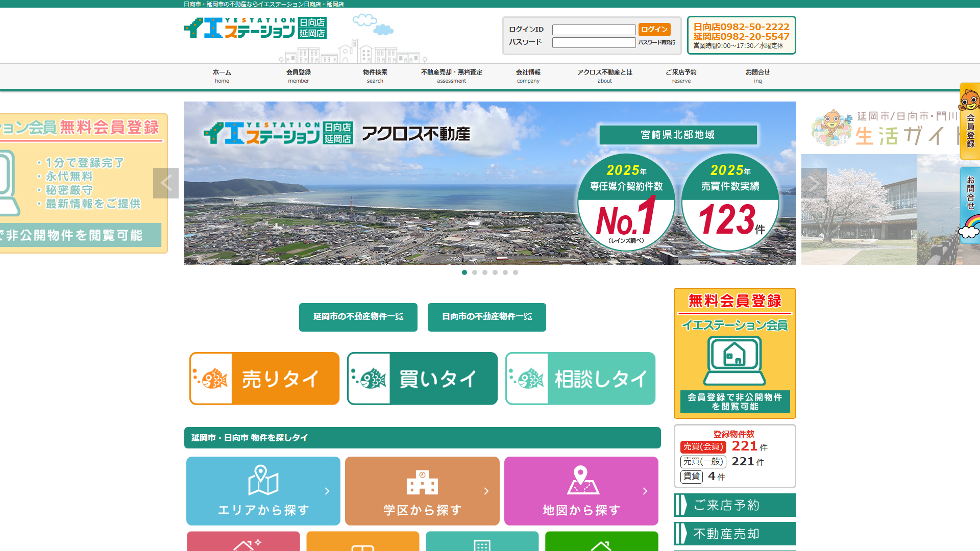Screen dimensions: 980x551
Task: Click the main アクロス不動産 hero banner
Action: [x=490, y=183]
